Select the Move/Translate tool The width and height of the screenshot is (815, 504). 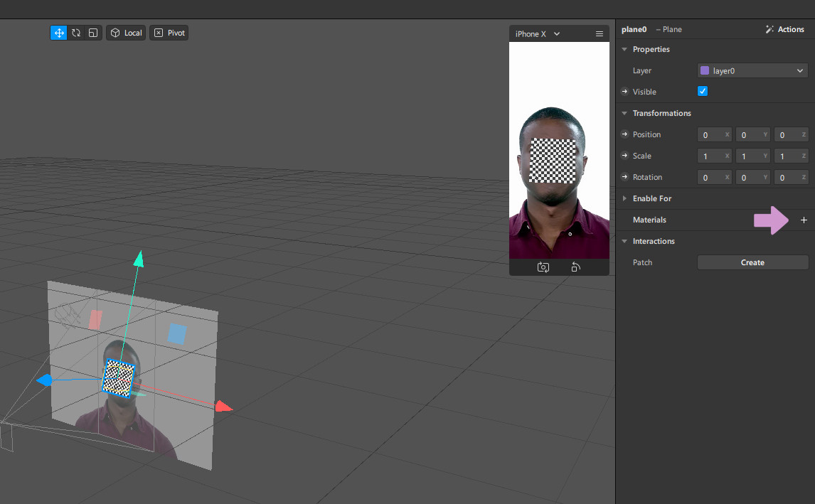(59, 33)
